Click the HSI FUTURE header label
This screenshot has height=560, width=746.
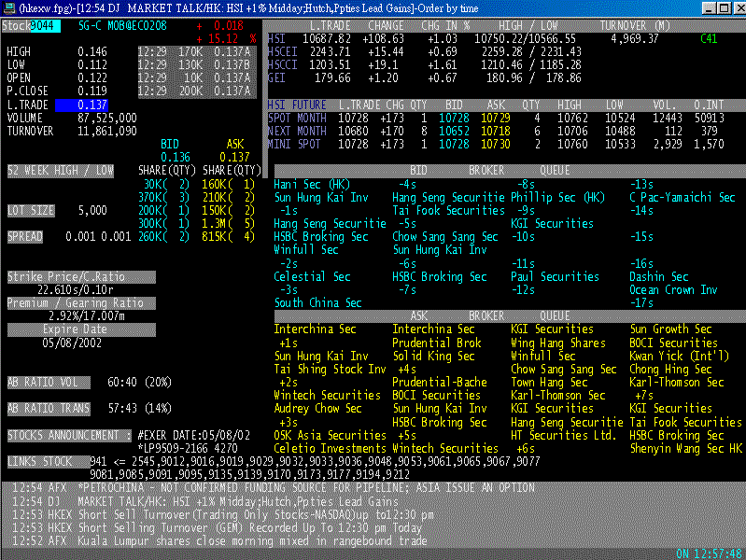click(x=297, y=105)
